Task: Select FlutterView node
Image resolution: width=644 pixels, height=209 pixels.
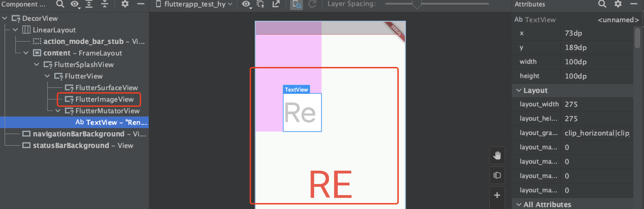Action: pos(84,76)
